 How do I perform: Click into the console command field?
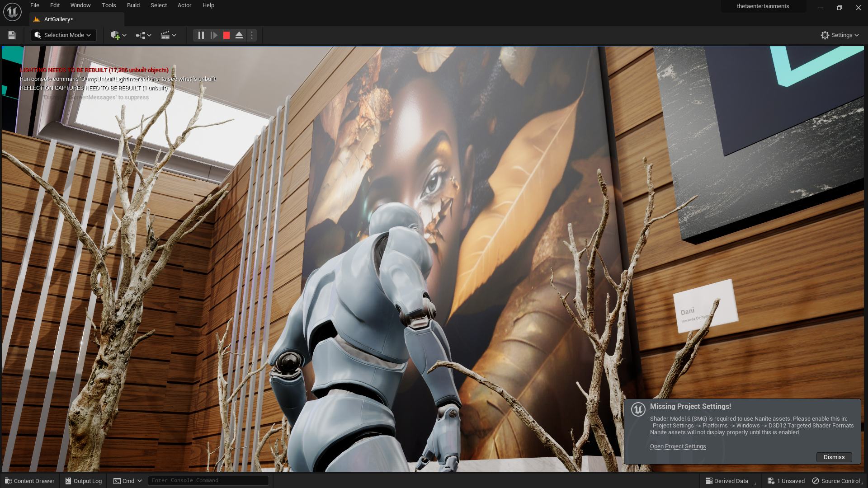click(208, 481)
